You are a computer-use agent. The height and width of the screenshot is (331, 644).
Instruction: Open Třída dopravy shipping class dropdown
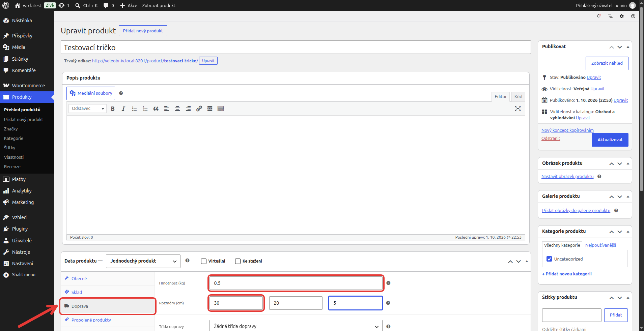296,326
